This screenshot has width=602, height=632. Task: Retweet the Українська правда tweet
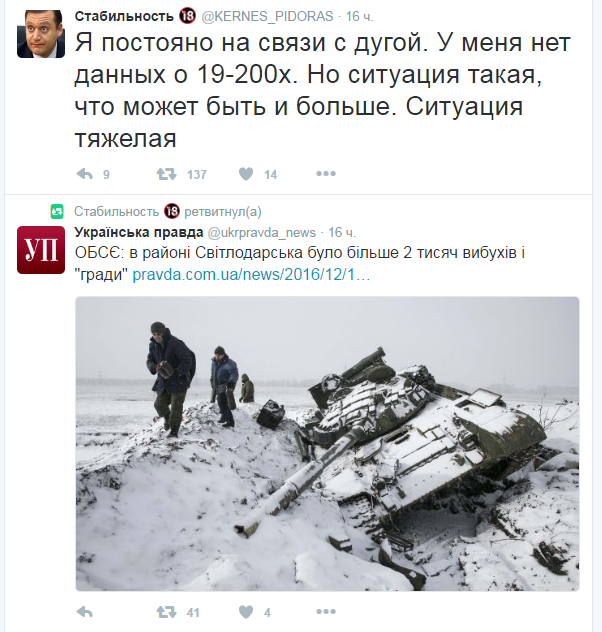click(x=166, y=612)
